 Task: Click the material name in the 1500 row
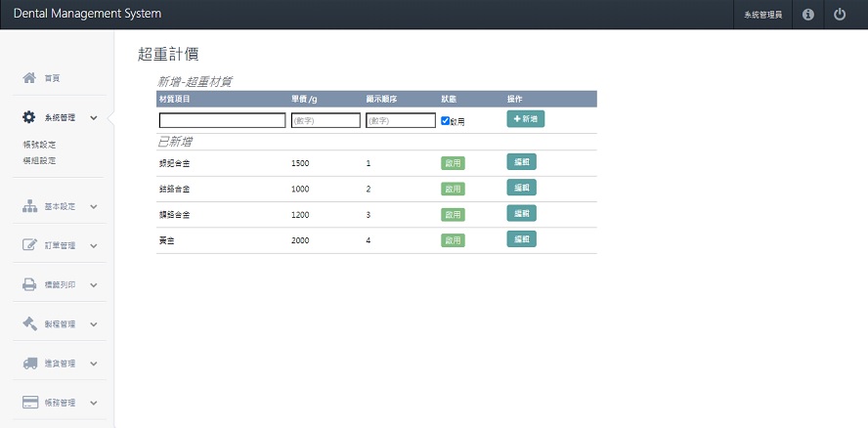click(x=174, y=163)
